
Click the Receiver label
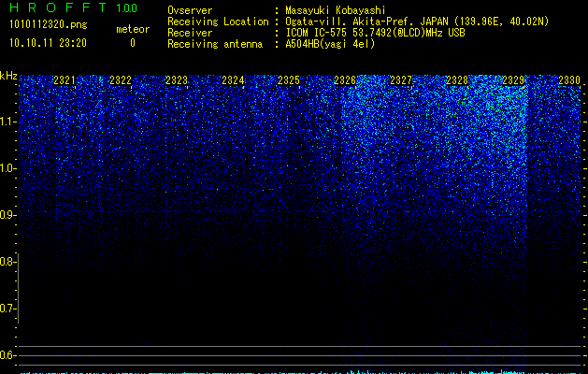coord(190,33)
